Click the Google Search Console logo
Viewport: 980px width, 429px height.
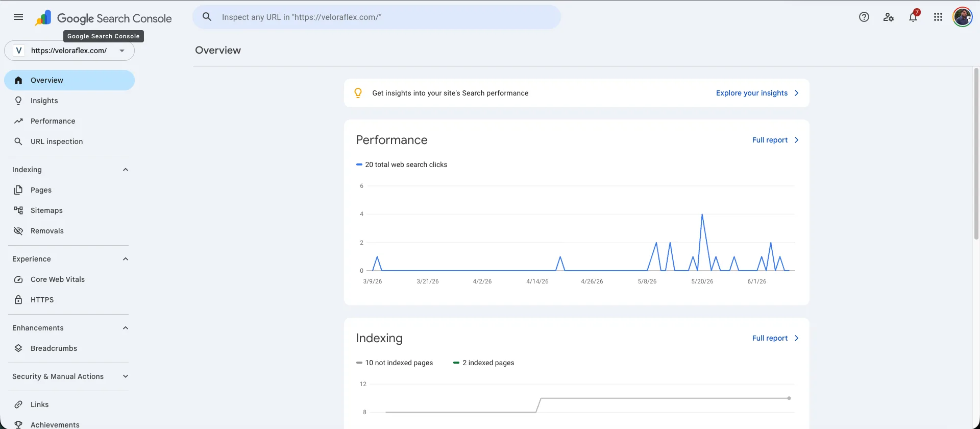pos(104,18)
